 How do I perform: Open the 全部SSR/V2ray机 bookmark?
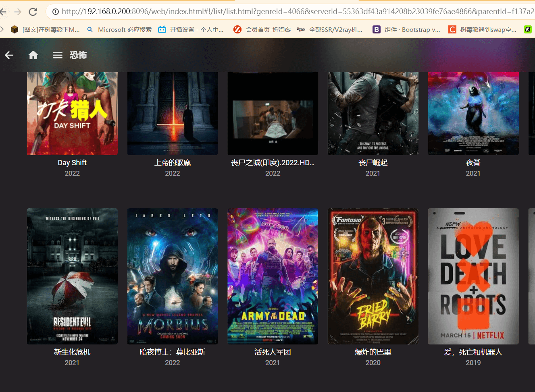330,29
